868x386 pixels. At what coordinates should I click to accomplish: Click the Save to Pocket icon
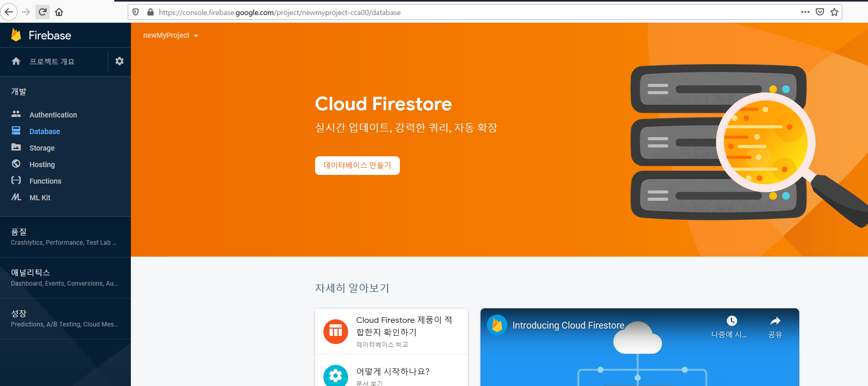coord(820,12)
